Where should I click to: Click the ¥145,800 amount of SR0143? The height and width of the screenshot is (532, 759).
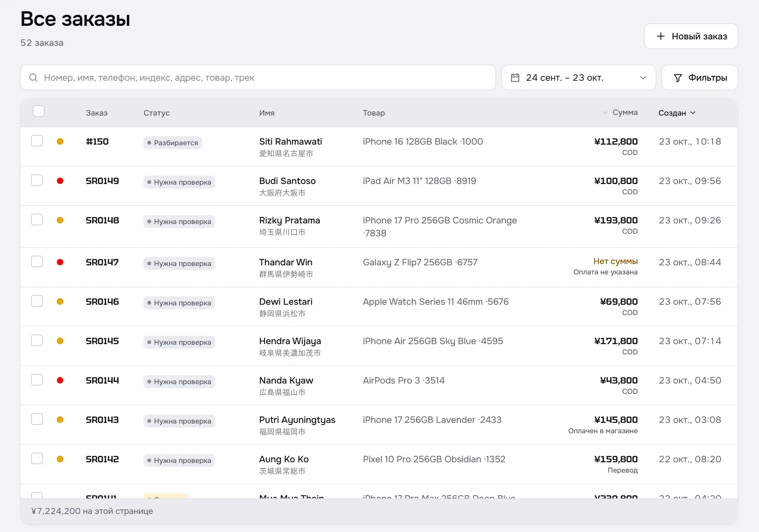click(616, 420)
